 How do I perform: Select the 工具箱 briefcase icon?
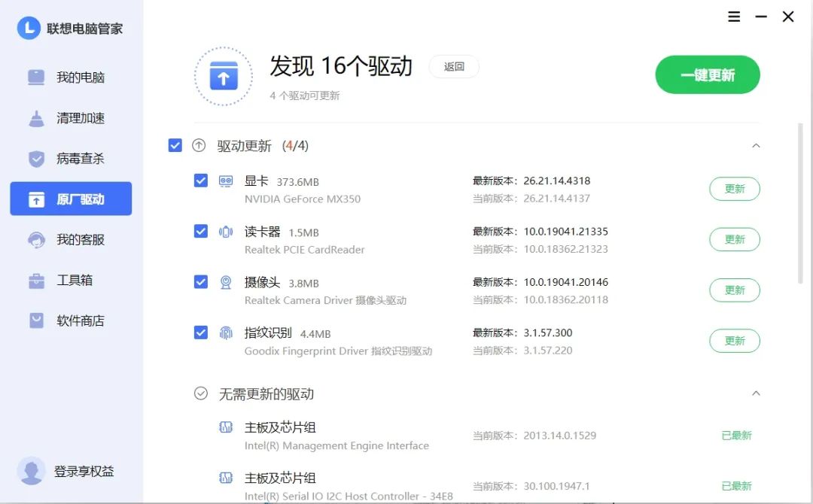[36, 281]
